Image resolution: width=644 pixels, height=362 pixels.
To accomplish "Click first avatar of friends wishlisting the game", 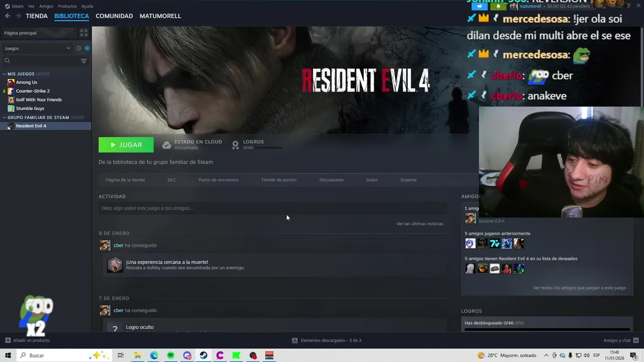I will point(470,268).
